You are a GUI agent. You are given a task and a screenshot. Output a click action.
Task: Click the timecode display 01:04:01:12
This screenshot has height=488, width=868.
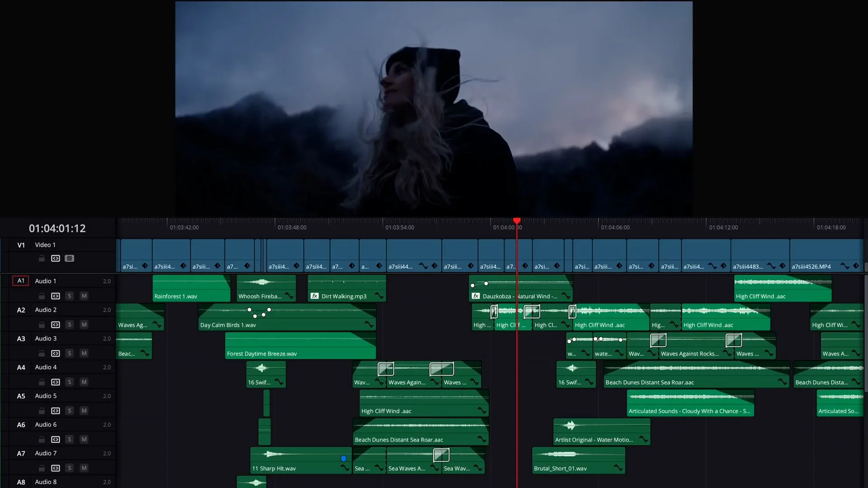[57, 229]
